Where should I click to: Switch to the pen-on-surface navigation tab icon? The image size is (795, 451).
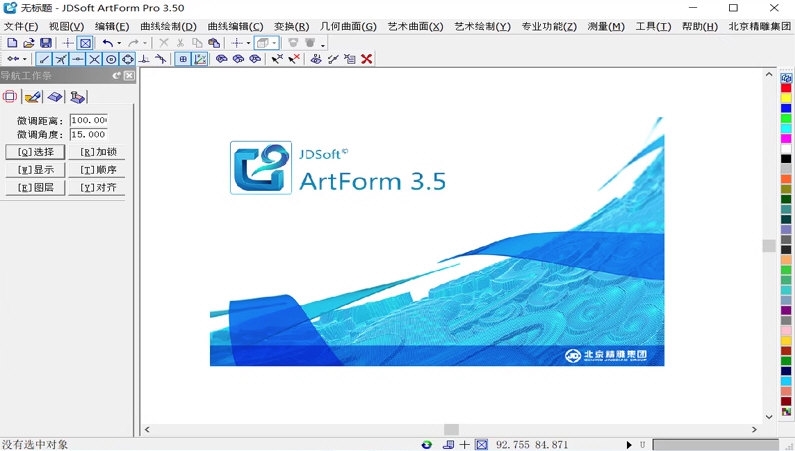click(x=32, y=96)
